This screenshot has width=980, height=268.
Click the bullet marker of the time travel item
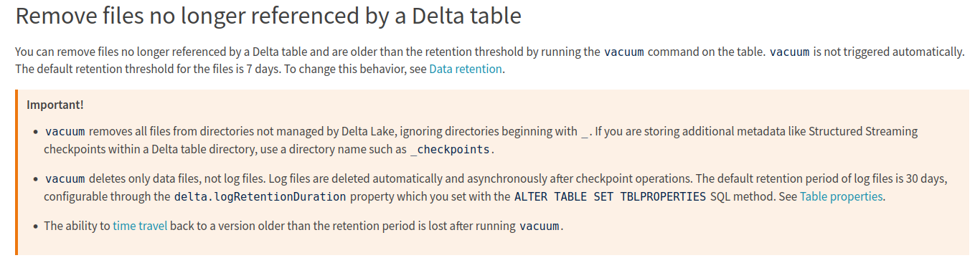37,226
